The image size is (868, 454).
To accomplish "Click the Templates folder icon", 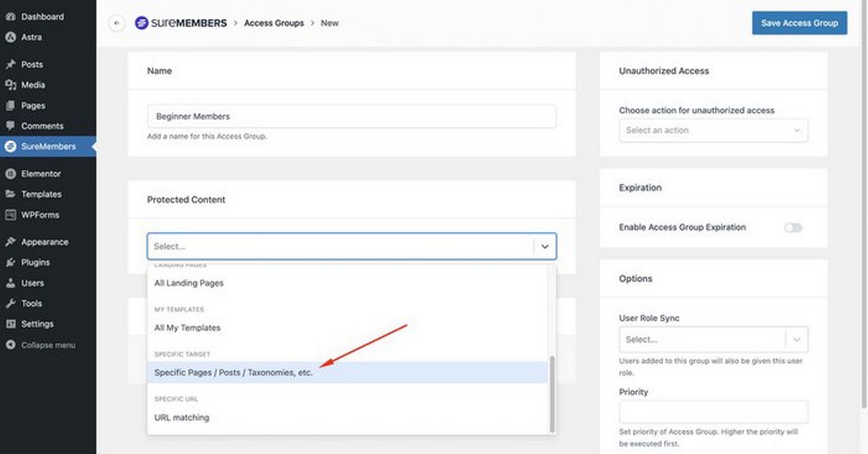I will point(11,194).
